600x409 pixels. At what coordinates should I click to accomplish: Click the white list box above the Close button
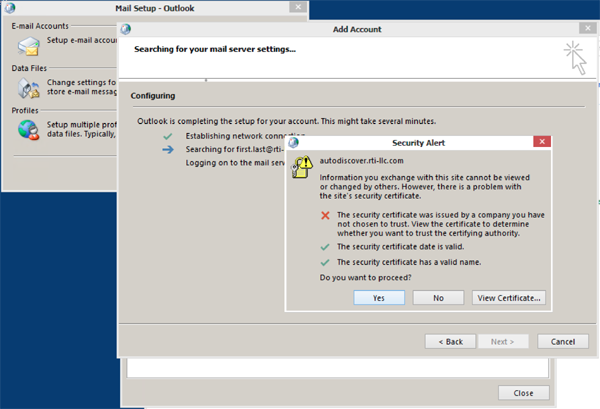coord(338,368)
